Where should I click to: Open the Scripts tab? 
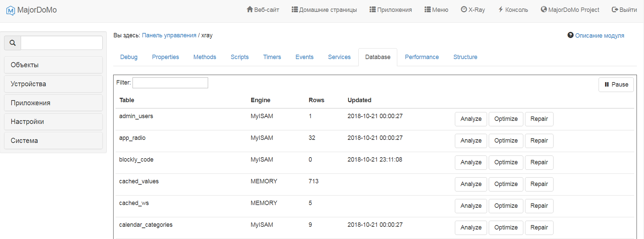239,57
